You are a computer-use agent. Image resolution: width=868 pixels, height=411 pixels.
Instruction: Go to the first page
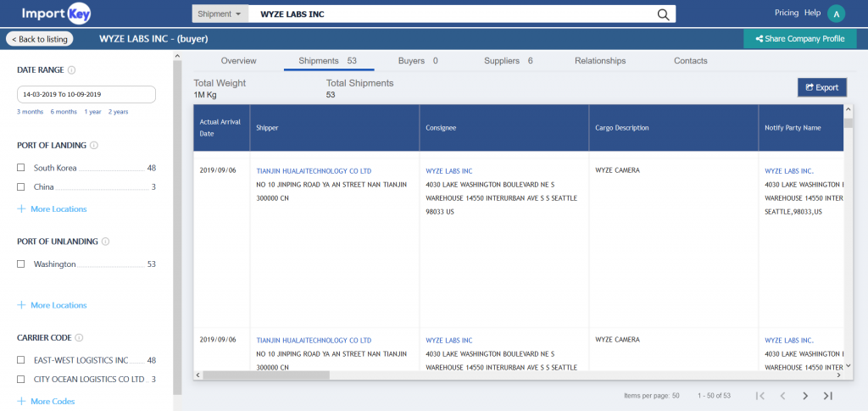tap(760, 396)
